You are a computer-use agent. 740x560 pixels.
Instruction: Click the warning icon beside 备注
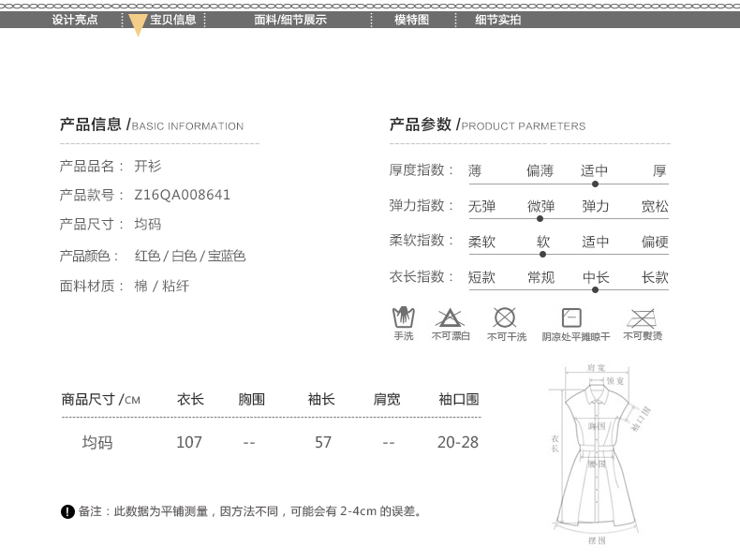coord(67,511)
